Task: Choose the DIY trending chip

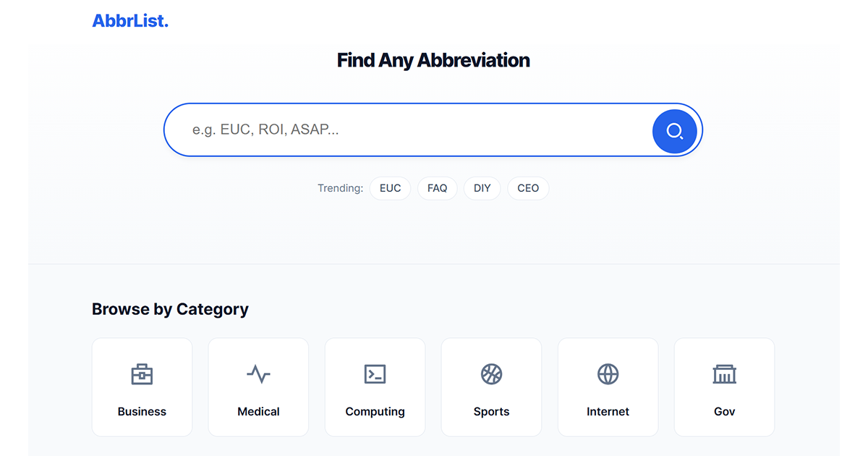Action: pos(482,188)
